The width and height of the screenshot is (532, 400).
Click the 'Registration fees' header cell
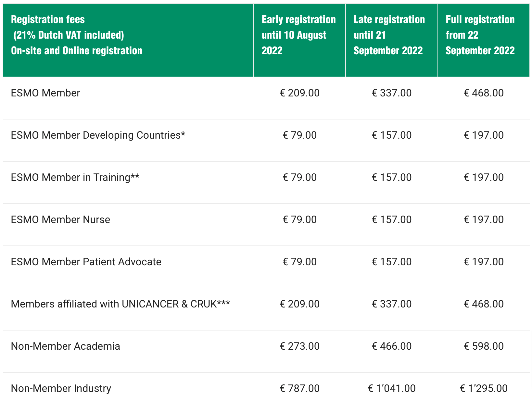(77, 35)
